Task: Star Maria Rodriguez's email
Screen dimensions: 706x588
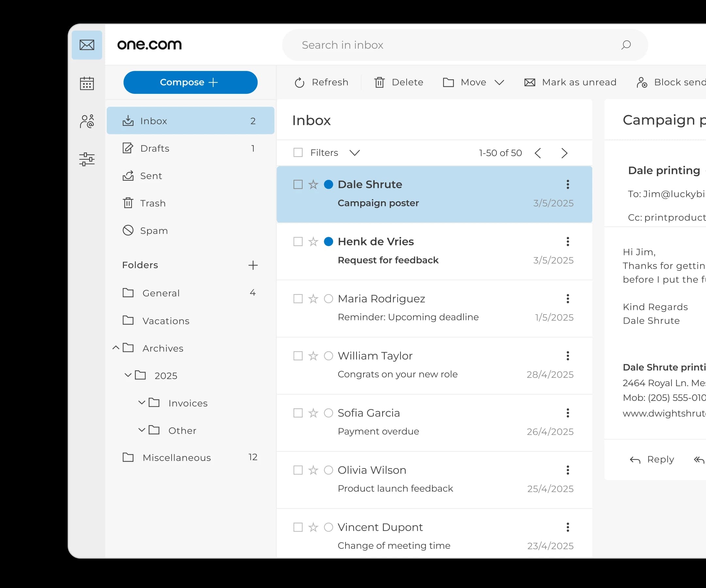Action: click(x=313, y=298)
